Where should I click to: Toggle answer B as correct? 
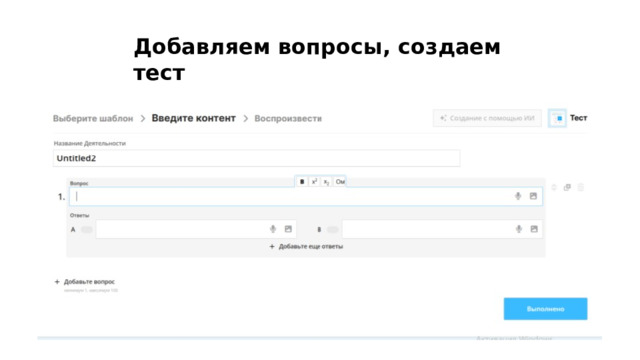[333, 229]
